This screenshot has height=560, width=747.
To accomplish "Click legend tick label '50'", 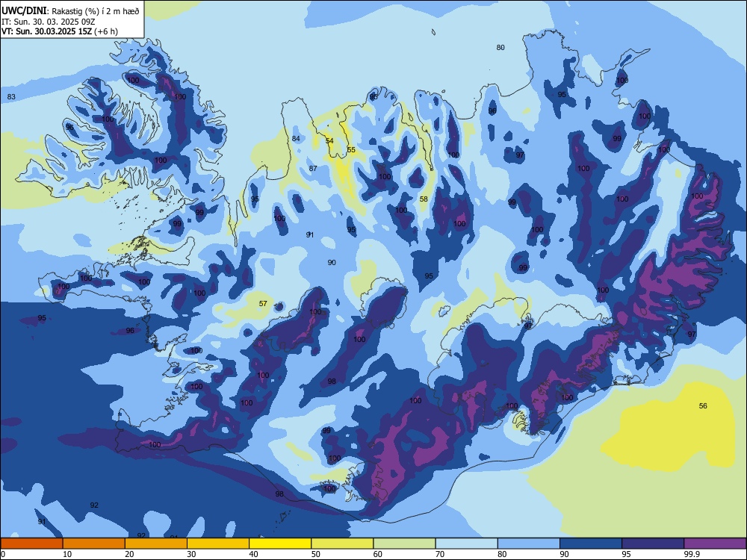I will (x=315, y=554).
